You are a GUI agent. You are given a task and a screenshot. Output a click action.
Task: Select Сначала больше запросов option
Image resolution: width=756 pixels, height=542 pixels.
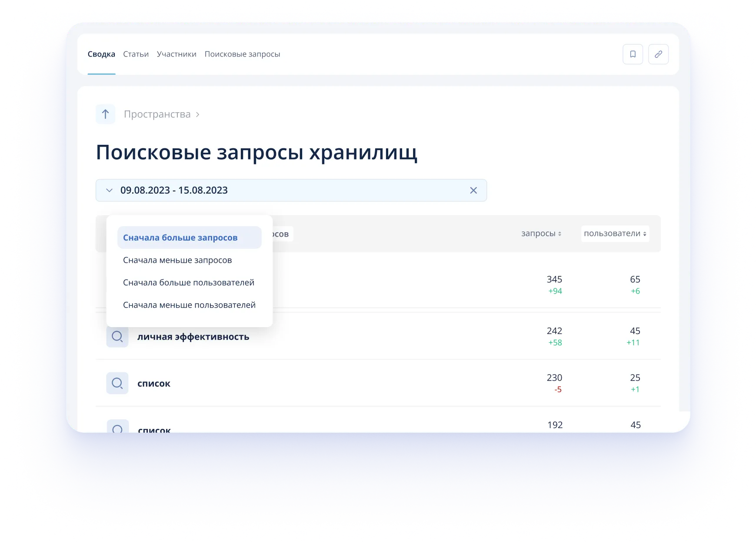190,238
